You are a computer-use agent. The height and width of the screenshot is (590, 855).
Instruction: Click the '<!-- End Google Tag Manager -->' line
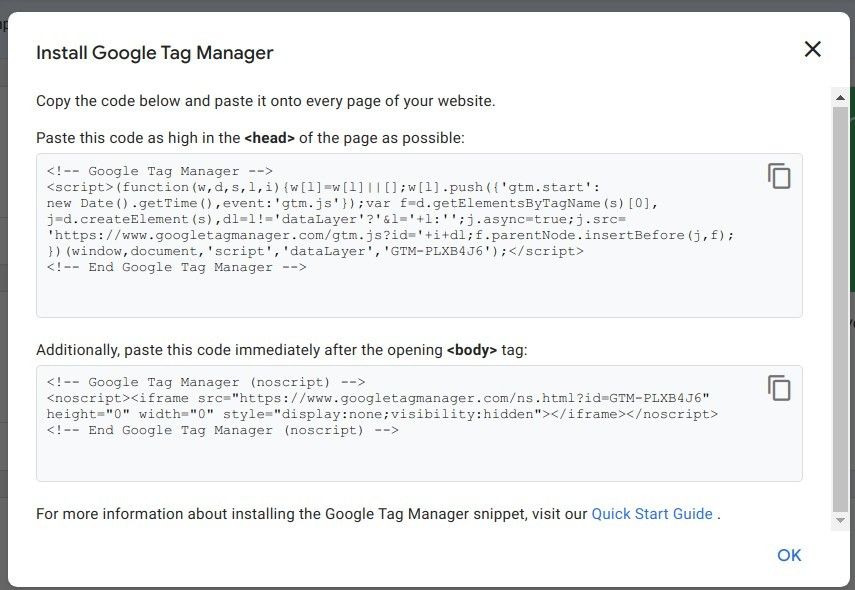(176, 267)
